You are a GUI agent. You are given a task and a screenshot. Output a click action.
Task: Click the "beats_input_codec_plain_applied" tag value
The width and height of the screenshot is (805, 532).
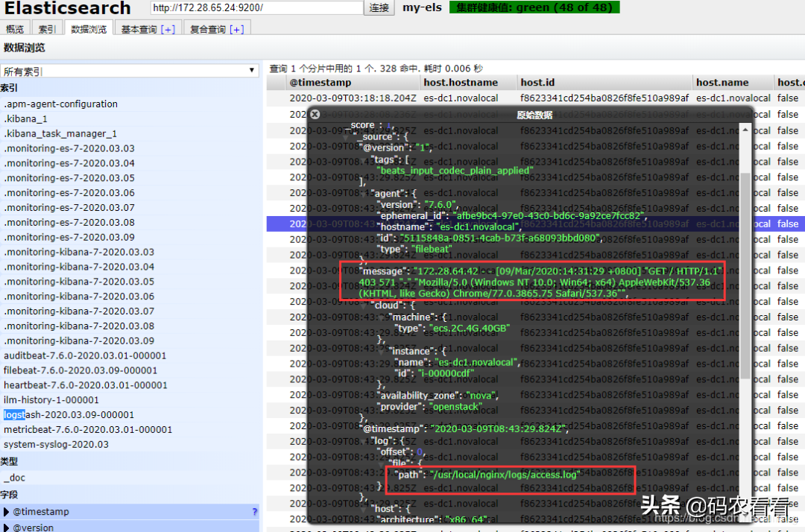(455, 171)
